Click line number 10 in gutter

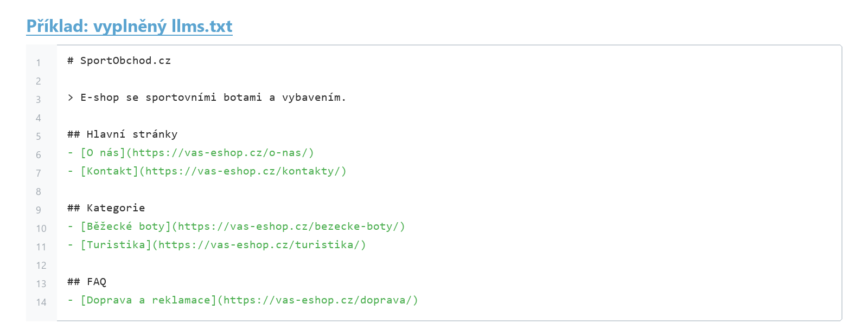tap(41, 229)
